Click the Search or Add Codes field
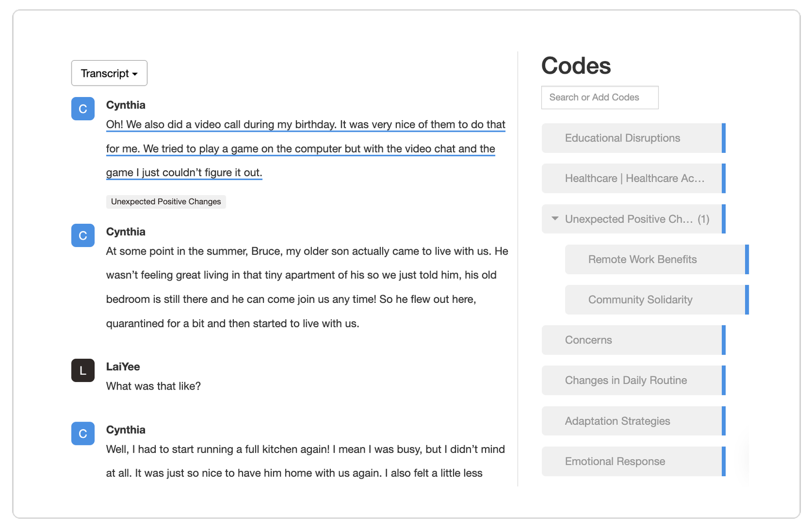This screenshot has width=812, height=531. pos(599,97)
